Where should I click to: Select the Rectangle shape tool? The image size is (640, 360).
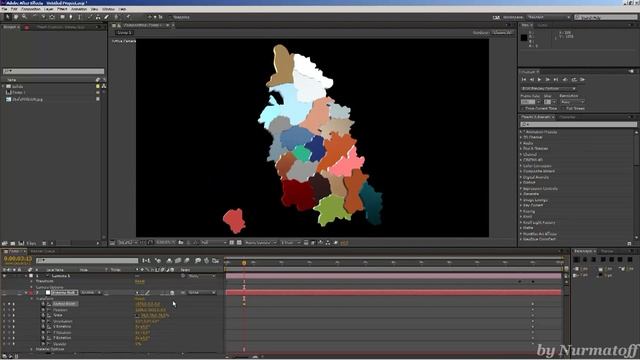[x=62, y=17]
